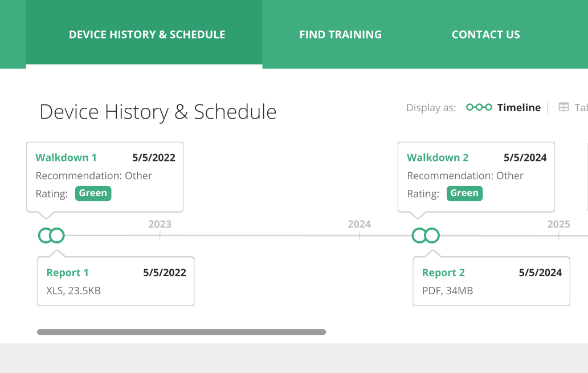Download Report 2 PDF file
The image size is (588, 373).
(443, 273)
